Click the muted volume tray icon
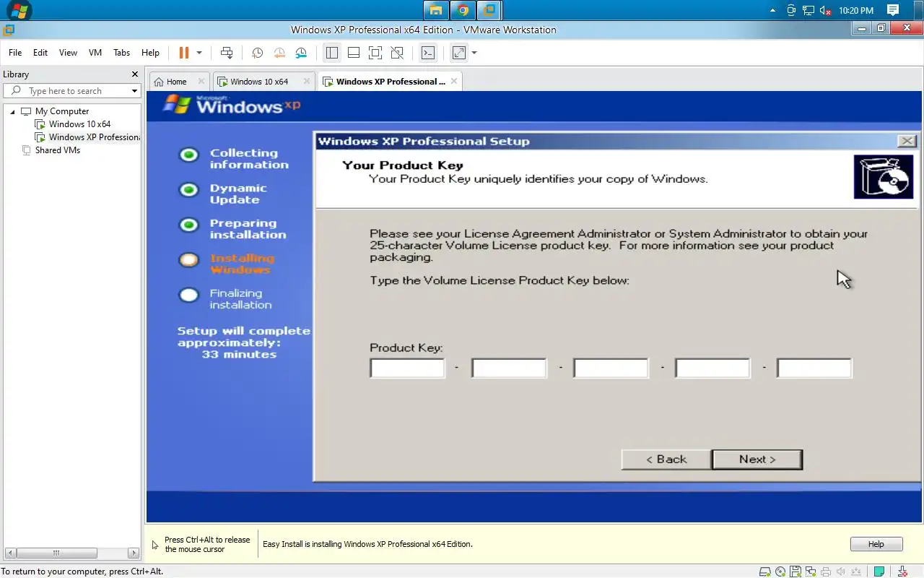The height and width of the screenshot is (578, 924). [826, 11]
